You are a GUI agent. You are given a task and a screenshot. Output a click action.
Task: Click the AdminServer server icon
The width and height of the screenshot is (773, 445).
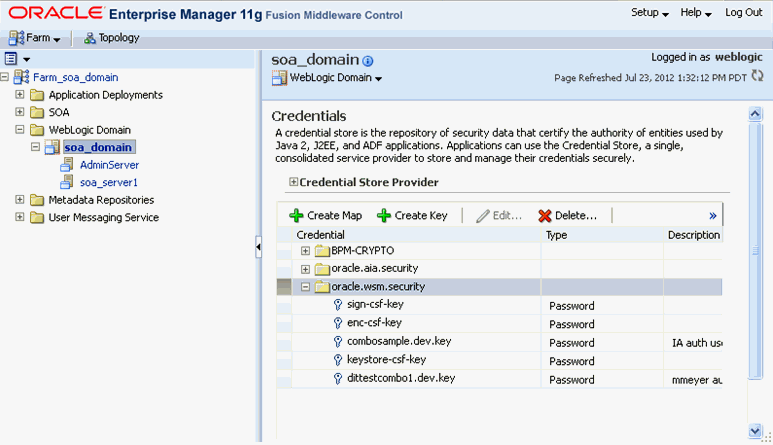(67, 165)
